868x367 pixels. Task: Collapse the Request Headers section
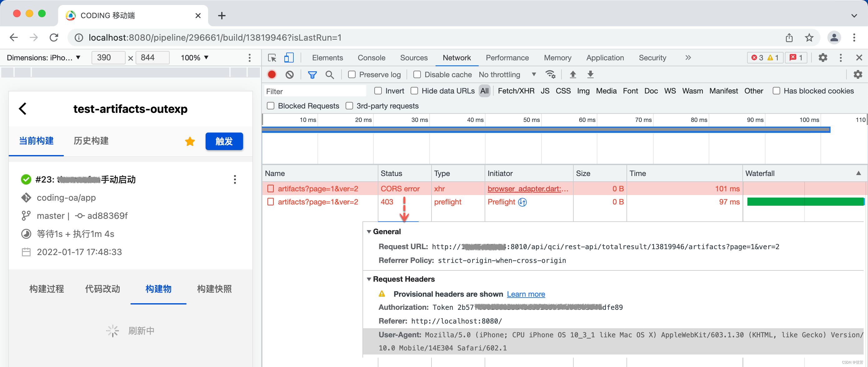369,279
